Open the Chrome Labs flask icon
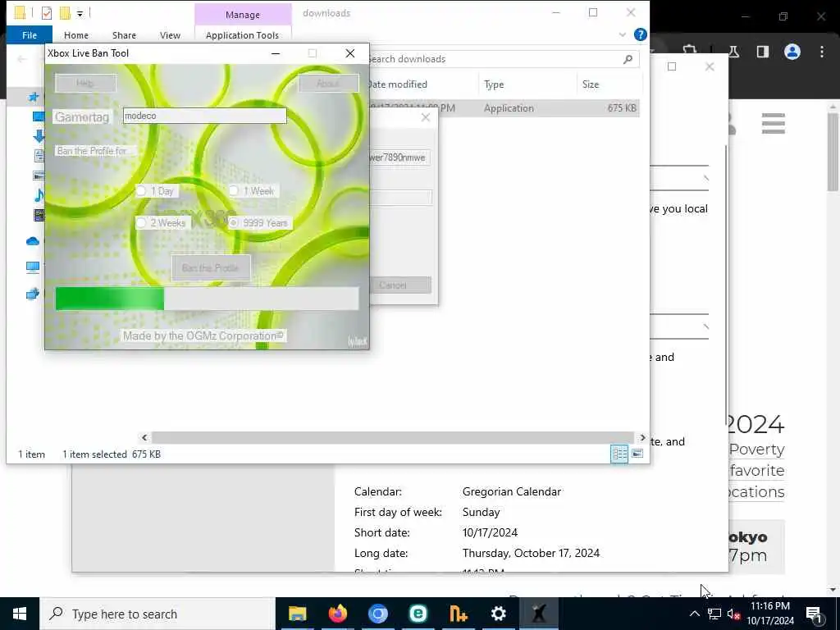This screenshot has height=630, width=840. click(x=733, y=52)
